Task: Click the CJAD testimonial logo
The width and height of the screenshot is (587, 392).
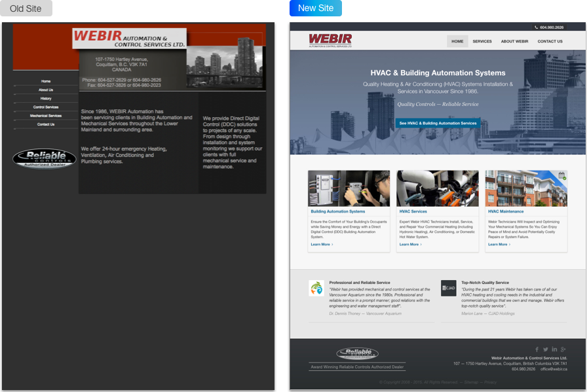Action: [x=449, y=289]
